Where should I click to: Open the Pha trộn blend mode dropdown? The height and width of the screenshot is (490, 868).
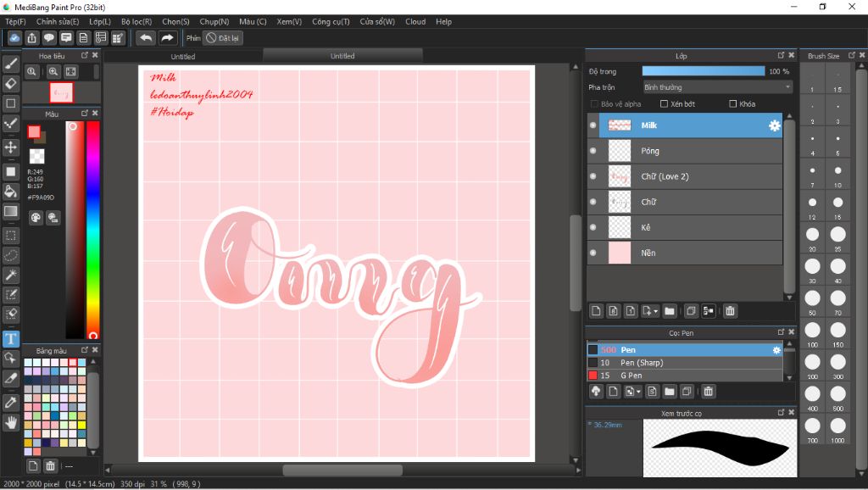pyautogui.click(x=717, y=87)
